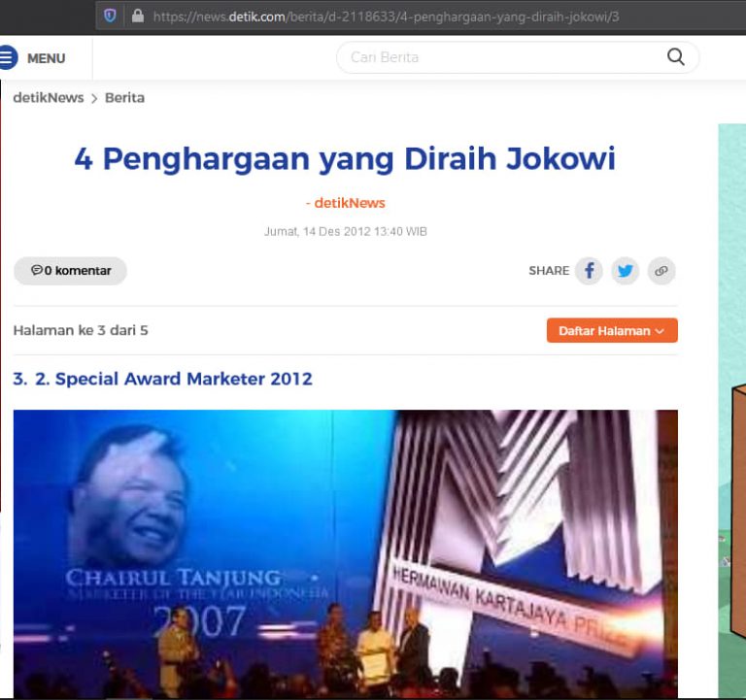Click the breadcrumb chevron separator
Viewport: 746px width, 700px height.
(94, 98)
